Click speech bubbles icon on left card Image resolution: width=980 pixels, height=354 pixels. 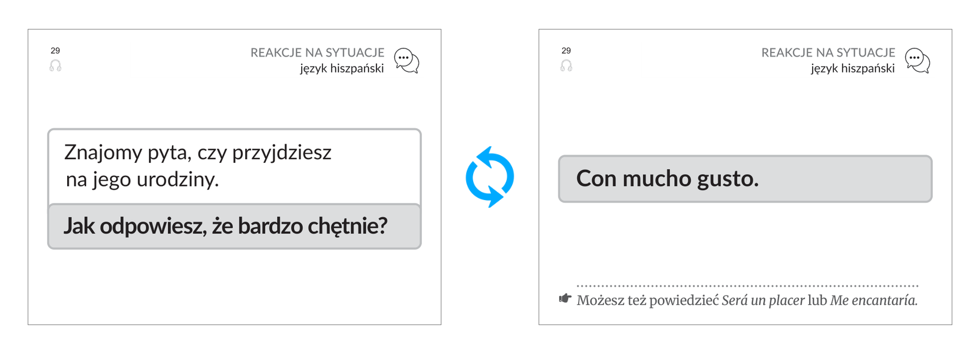pos(407,61)
